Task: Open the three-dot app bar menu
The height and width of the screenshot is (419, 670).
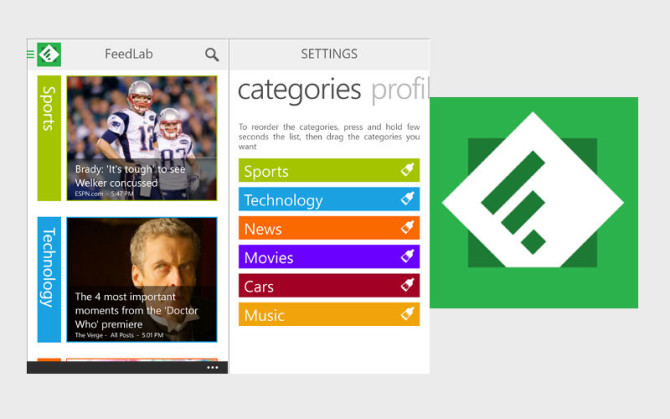Action: click(212, 367)
